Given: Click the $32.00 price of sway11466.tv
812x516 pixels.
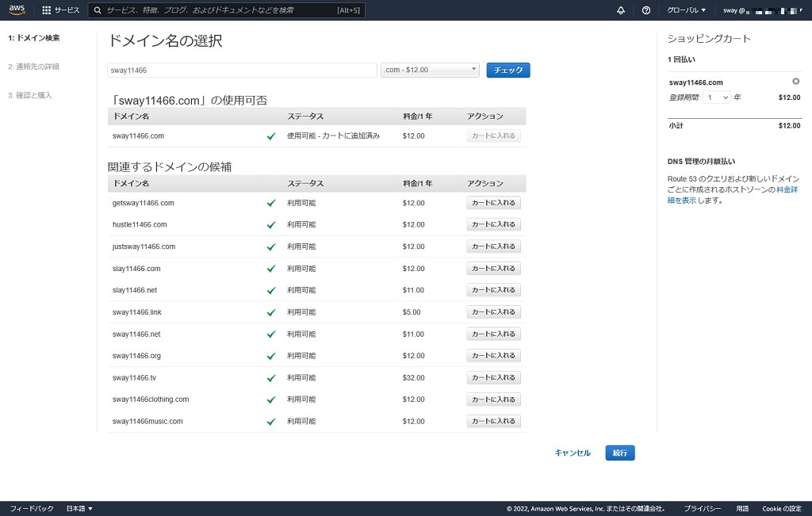Looking at the screenshot, I should click(413, 378).
